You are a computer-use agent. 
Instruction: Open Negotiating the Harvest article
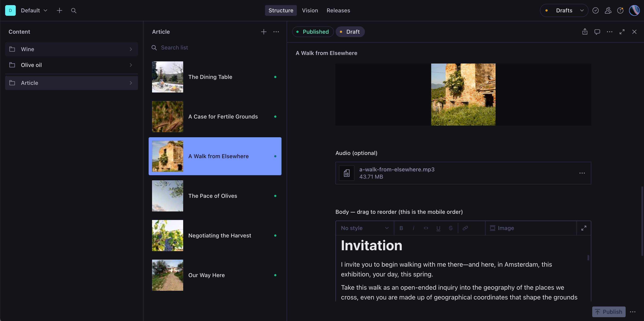pyautogui.click(x=215, y=236)
